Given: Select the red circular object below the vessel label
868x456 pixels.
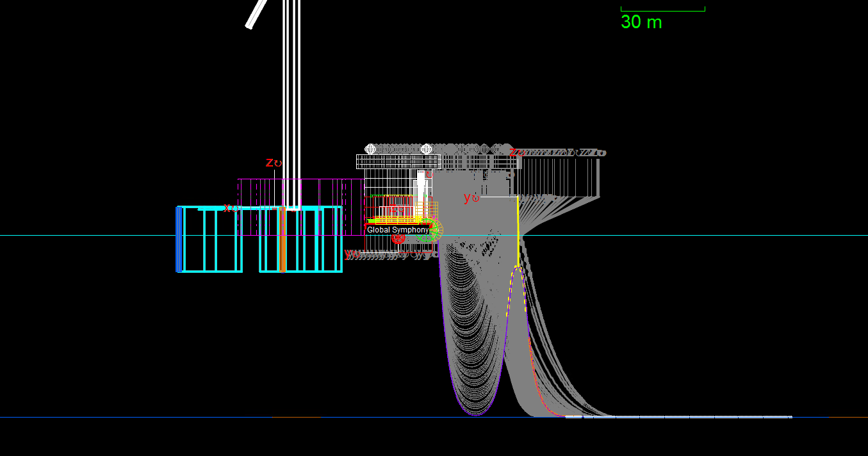Looking at the screenshot, I should (x=398, y=239).
